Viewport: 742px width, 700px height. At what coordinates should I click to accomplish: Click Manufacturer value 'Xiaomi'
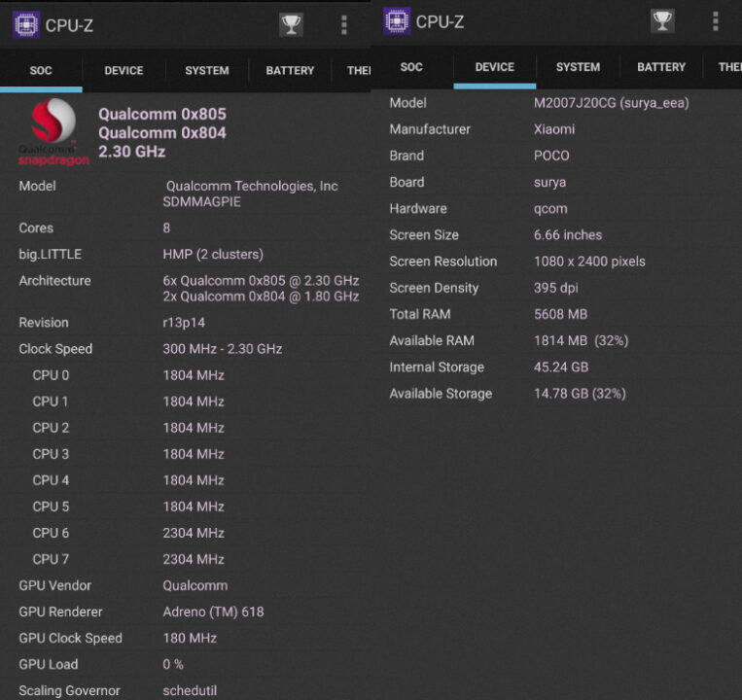[x=554, y=129]
